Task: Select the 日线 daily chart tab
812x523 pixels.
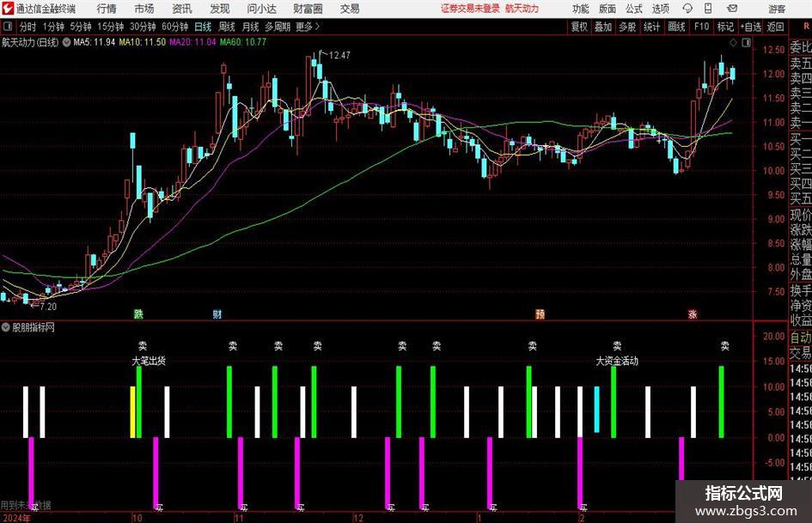Action: point(203,27)
